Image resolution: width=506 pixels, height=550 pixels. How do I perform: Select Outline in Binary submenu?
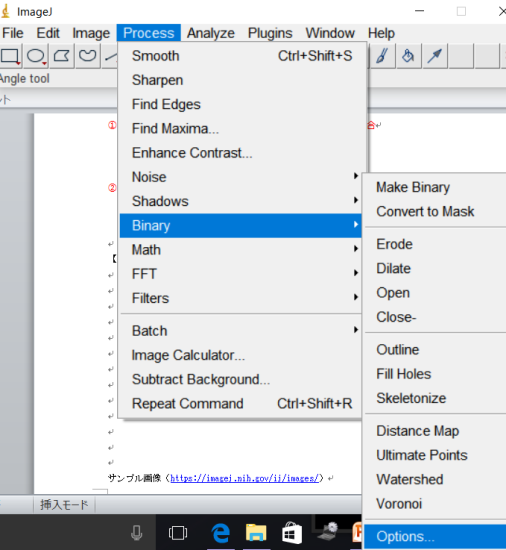(x=435, y=349)
